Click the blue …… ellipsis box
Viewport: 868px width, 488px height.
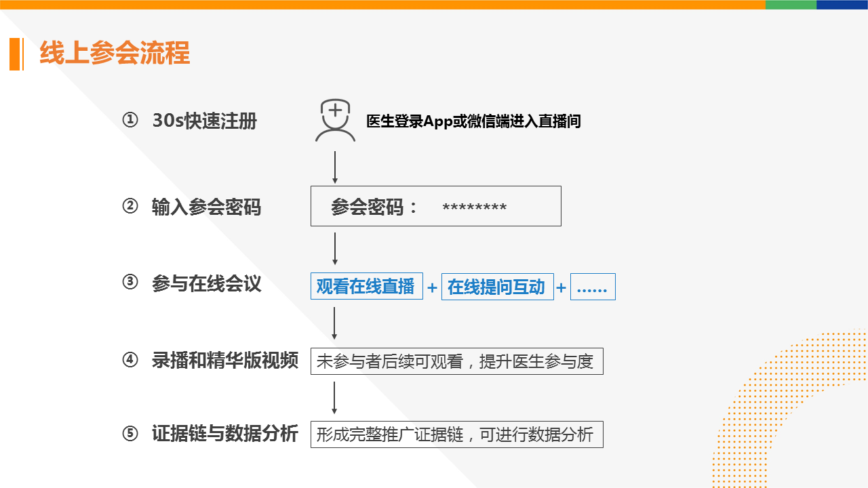tap(593, 287)
